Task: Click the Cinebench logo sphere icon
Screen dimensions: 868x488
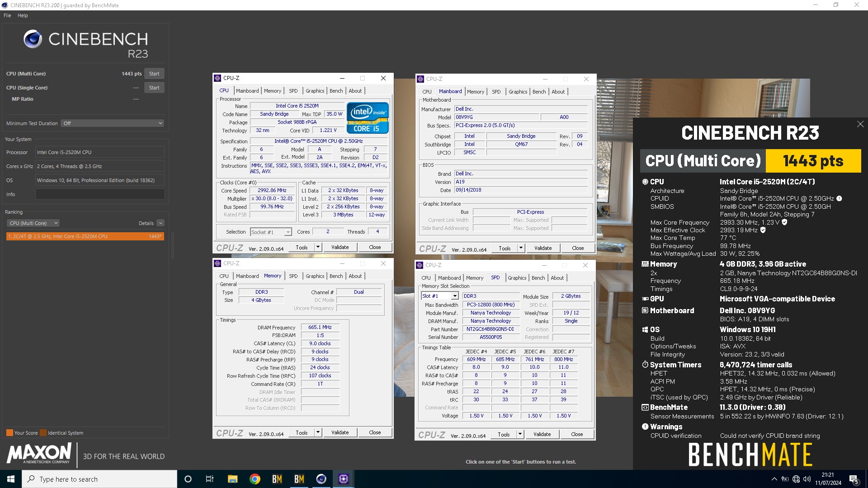Action: (x=33, y=39)
